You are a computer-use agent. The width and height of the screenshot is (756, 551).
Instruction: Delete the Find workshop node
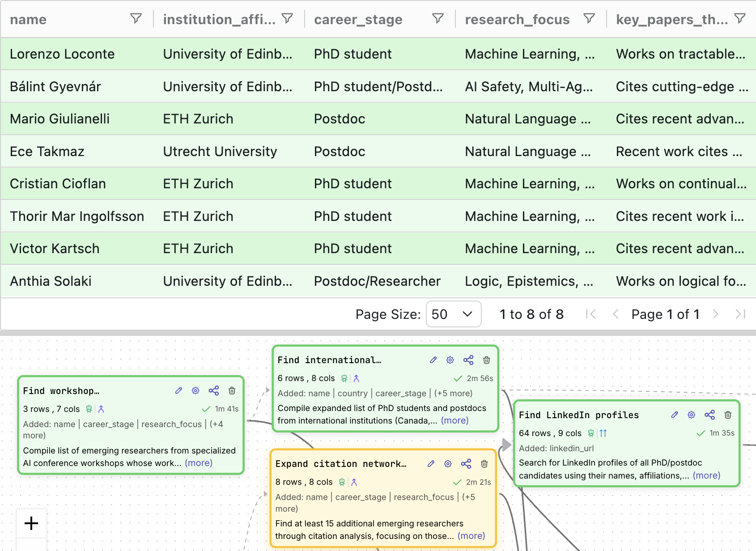point(232,391)
